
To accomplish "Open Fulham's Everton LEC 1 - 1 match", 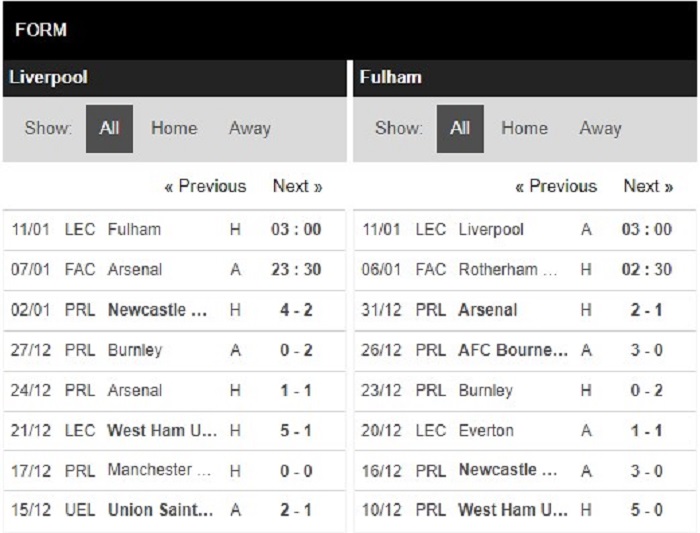I will (x=525, y=431).
